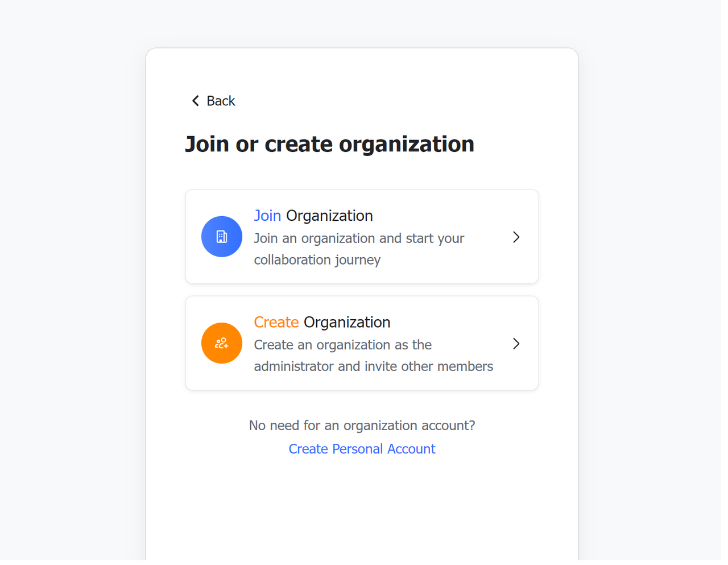The width and height of the screenshot is (728, 565).
Task: Click the orange add-members icon
Action: [x=222, y=344]
